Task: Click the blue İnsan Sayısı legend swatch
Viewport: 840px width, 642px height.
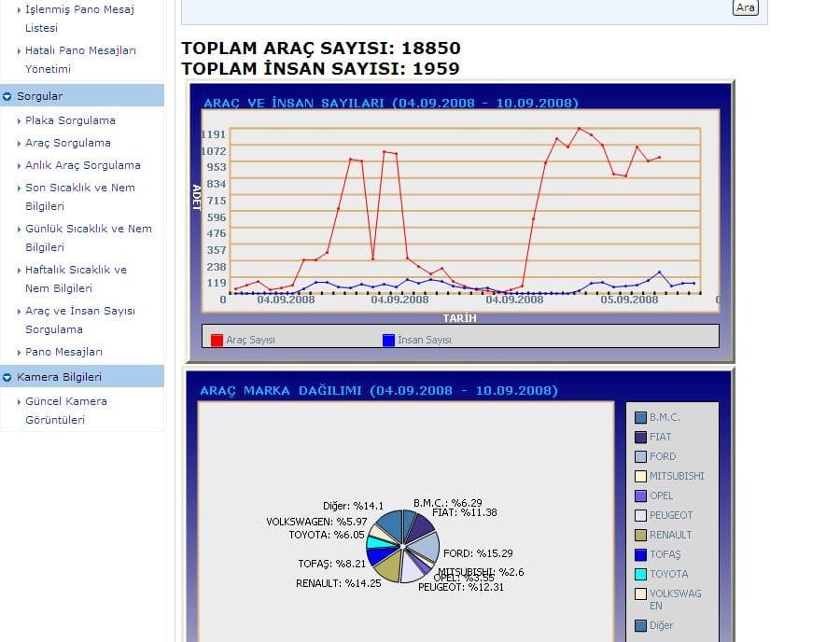Action: (x=388, y=340)
